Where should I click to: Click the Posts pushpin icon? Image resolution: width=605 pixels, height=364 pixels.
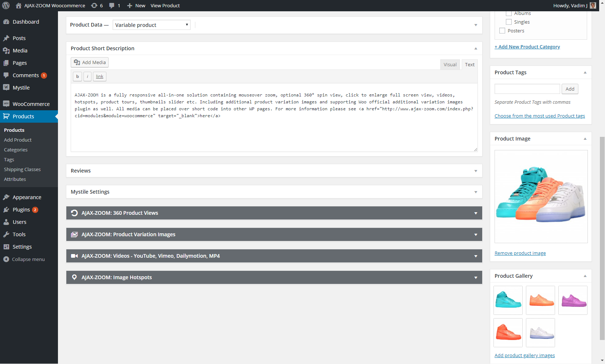tap(6, 38)
